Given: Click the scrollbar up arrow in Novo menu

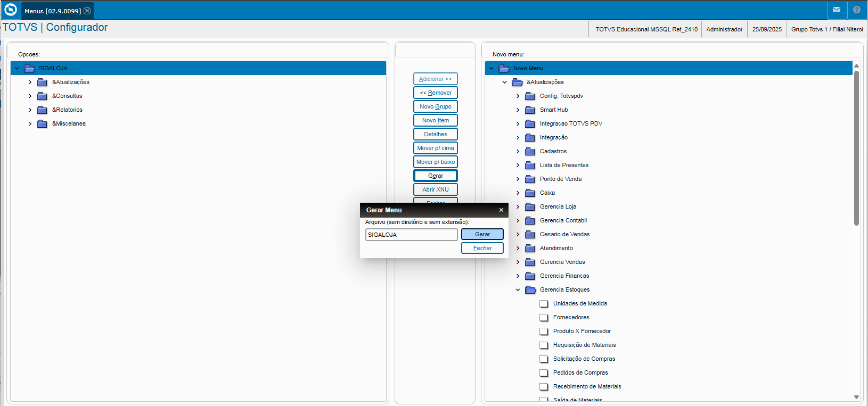Looking at the screenshot, I should (856, 65).
